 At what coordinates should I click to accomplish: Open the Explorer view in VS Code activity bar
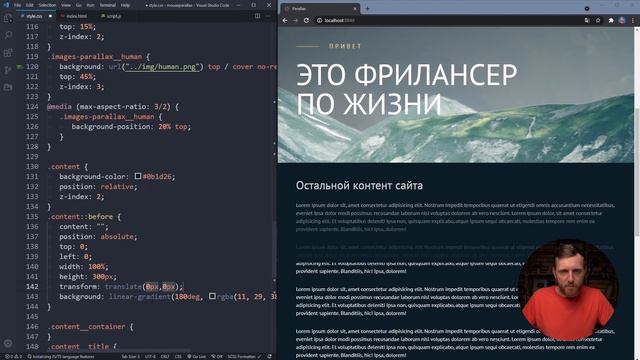[8, 18]
